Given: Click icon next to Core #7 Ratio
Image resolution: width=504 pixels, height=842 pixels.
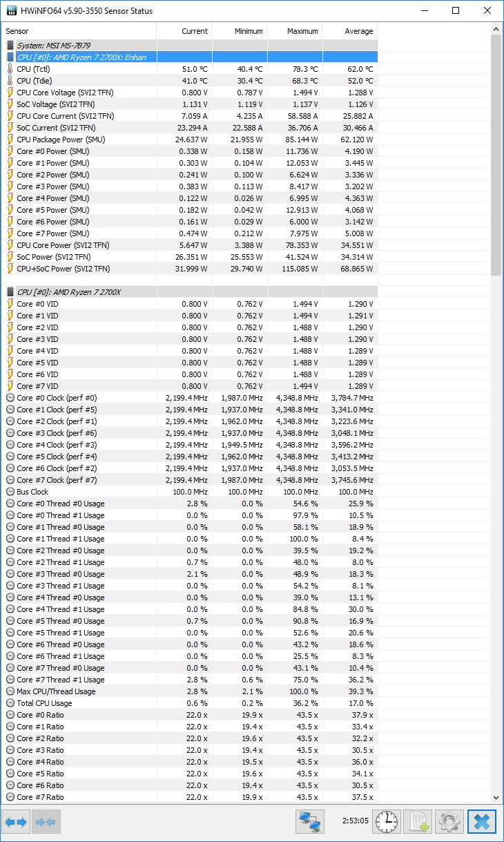Looking at the screenshot, I should coord(10,797).
